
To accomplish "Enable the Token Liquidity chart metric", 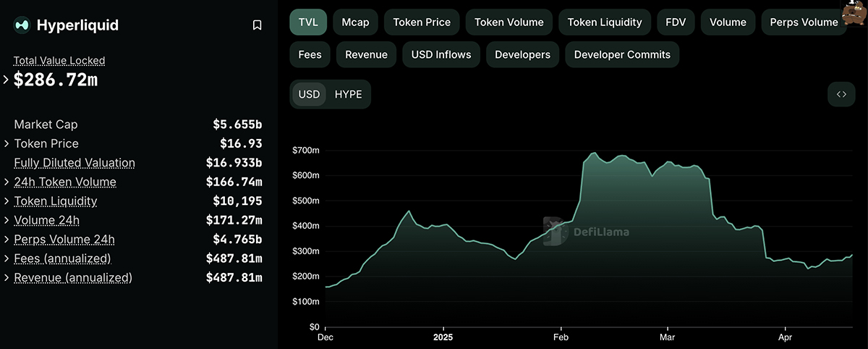I will point(605,22).
